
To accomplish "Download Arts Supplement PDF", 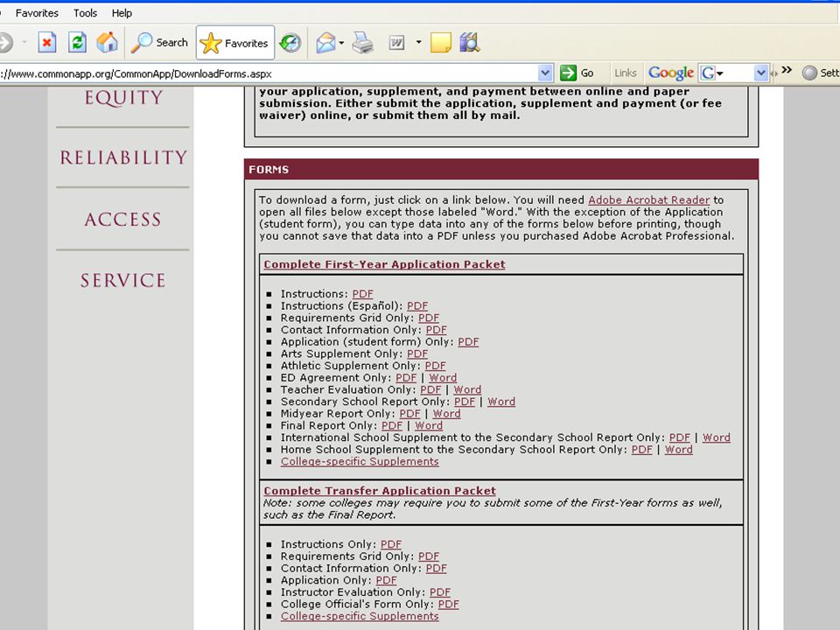I will (x=417, y=353).
